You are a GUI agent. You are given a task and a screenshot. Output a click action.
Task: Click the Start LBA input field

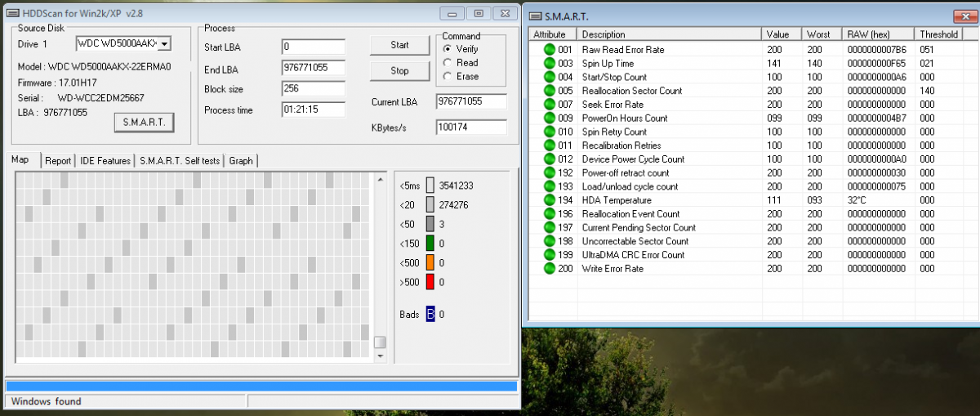(313, 47)
